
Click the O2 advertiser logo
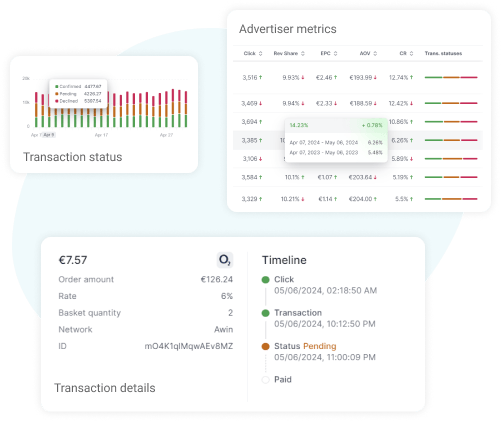click(225, 260)
